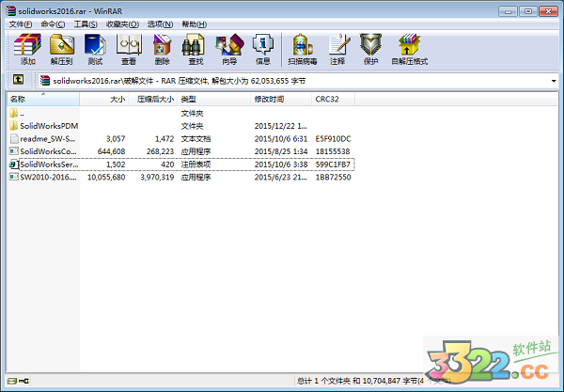Close the WinRAR window

click(548, 11)
